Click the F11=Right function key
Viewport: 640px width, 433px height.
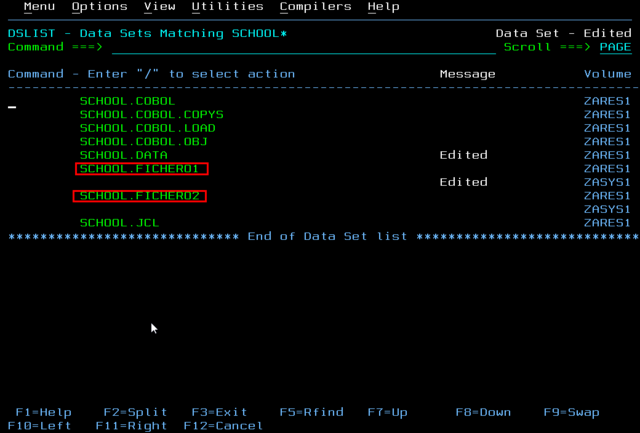tap(131, 426)
